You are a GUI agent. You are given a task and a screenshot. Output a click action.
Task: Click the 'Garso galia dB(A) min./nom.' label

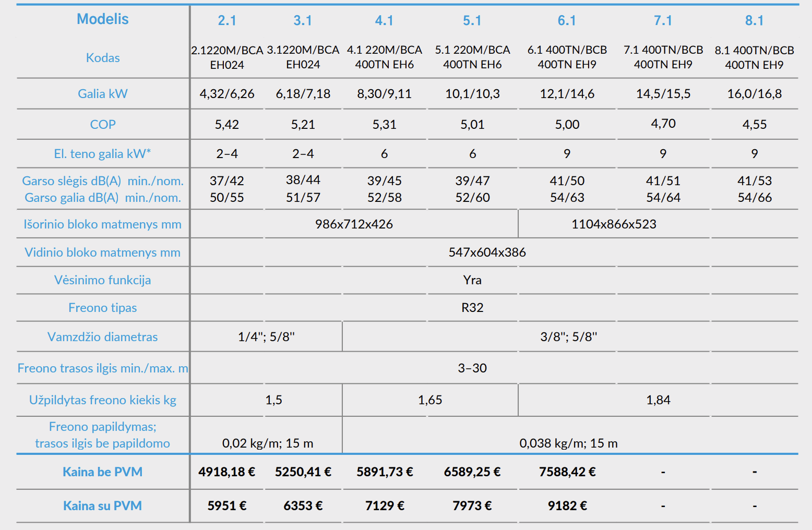tap(103, 198)
